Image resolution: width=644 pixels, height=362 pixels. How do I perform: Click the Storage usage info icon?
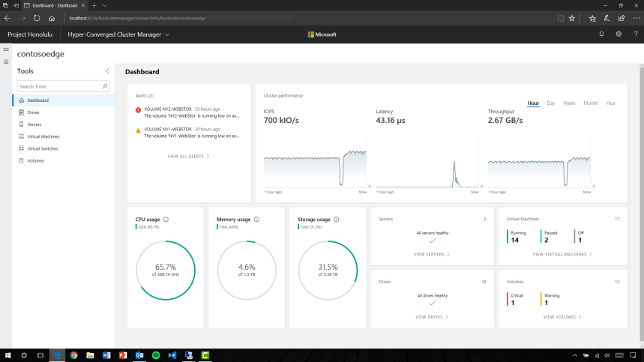click(337, 219)
